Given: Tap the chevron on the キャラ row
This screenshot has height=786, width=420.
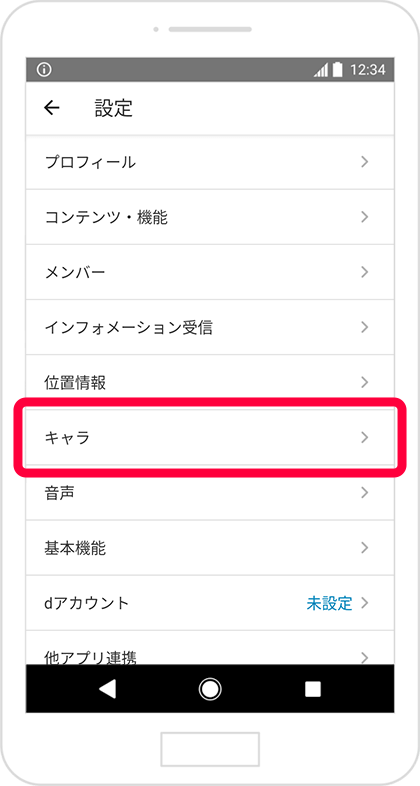Looking at the screenshot, I should (365, 438).
